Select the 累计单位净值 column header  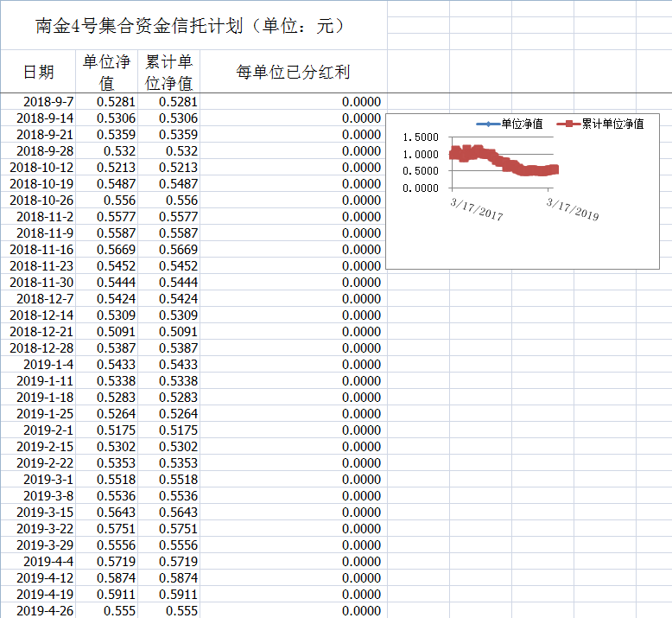pyautogui.click(x=168, y=72)
